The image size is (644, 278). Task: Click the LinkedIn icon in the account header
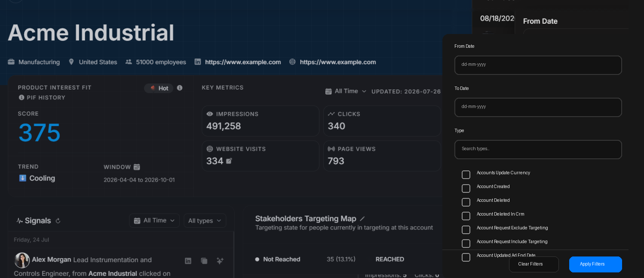[x=198, y=62]
